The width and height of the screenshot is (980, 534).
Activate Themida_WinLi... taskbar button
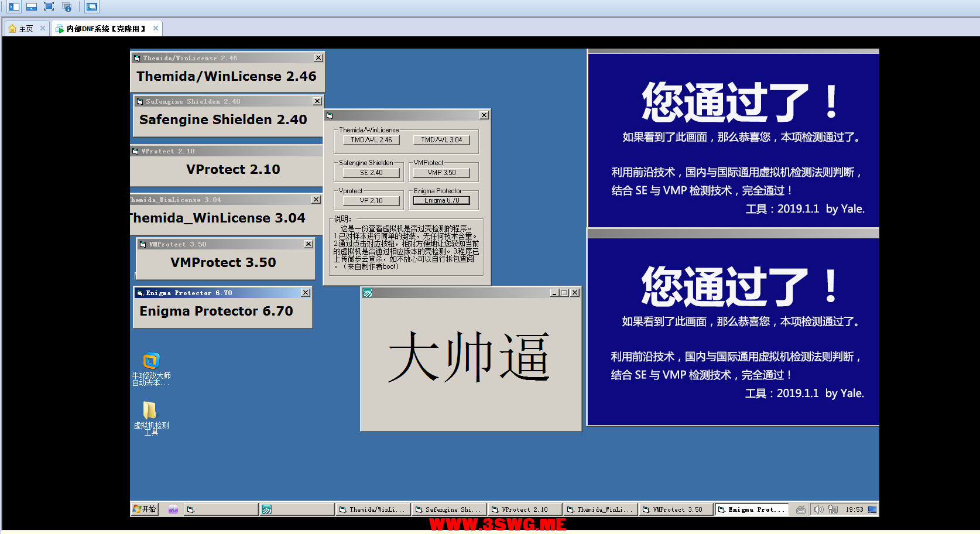click(600, 509)
